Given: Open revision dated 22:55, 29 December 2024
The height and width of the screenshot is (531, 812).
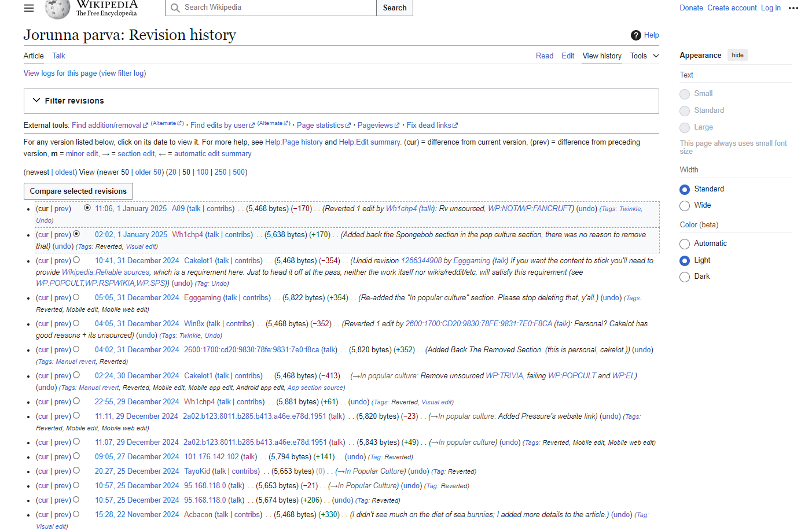Looking at the screenshot, I should (137, 401).
